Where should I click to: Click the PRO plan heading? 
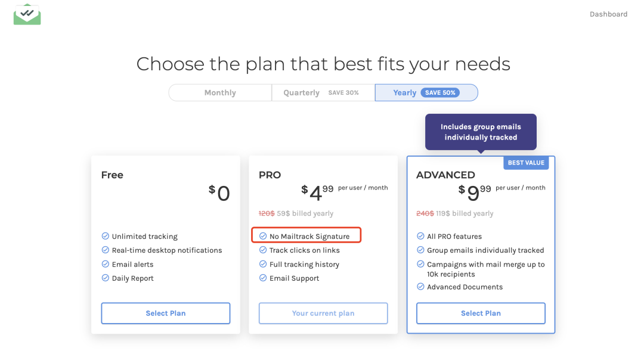[x=270, y=175]
